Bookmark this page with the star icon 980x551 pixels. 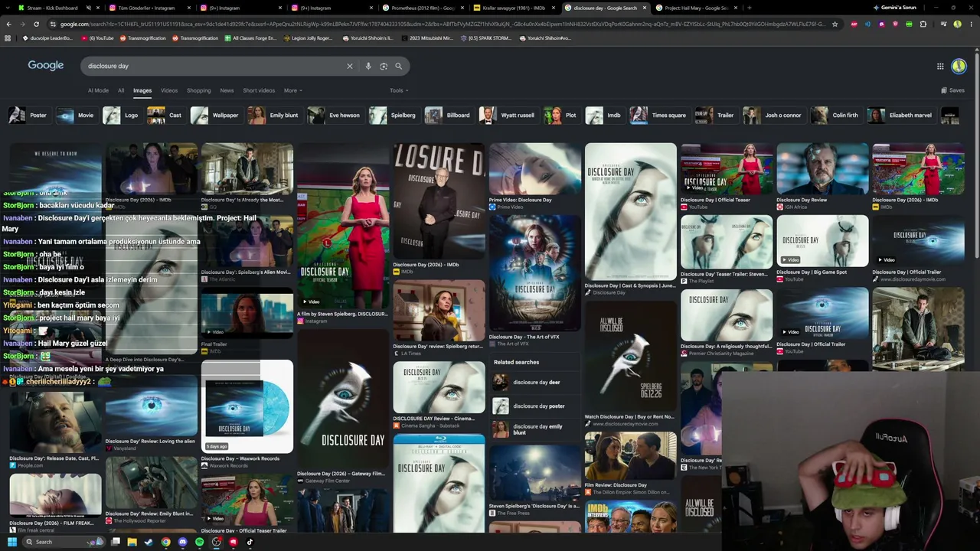click(x=835, y=24)
